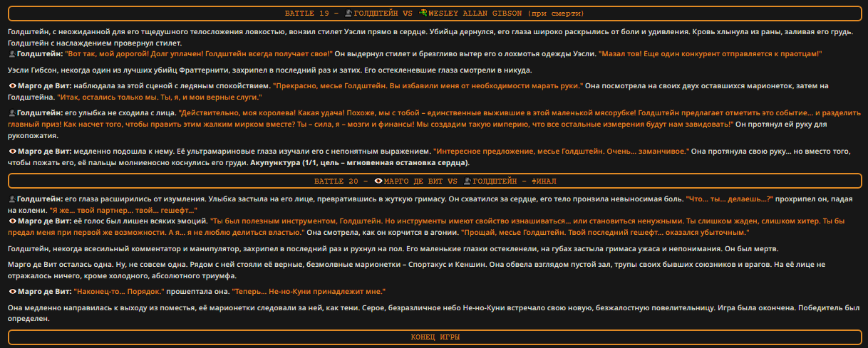This screenshot has width=868, height=348.
Task: Click the bust icon before ГОЛДШТЕЙН in BATTLE 20 header
Action: click(467, 181)
